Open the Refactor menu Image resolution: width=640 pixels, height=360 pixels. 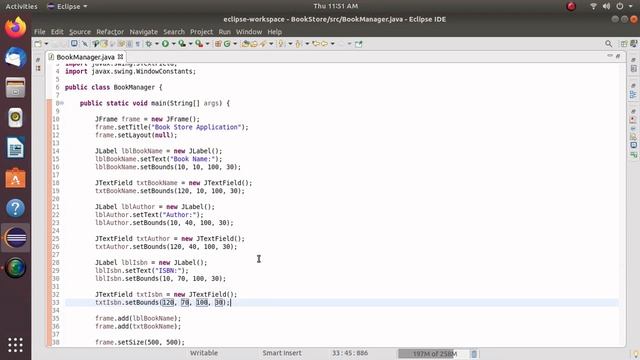coord(110,32)
